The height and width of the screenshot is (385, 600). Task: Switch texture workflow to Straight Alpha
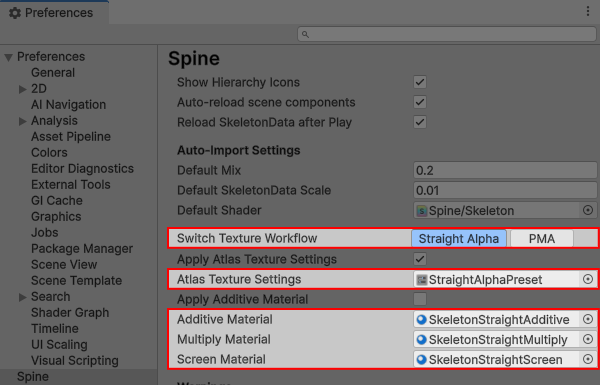point(459,238)
